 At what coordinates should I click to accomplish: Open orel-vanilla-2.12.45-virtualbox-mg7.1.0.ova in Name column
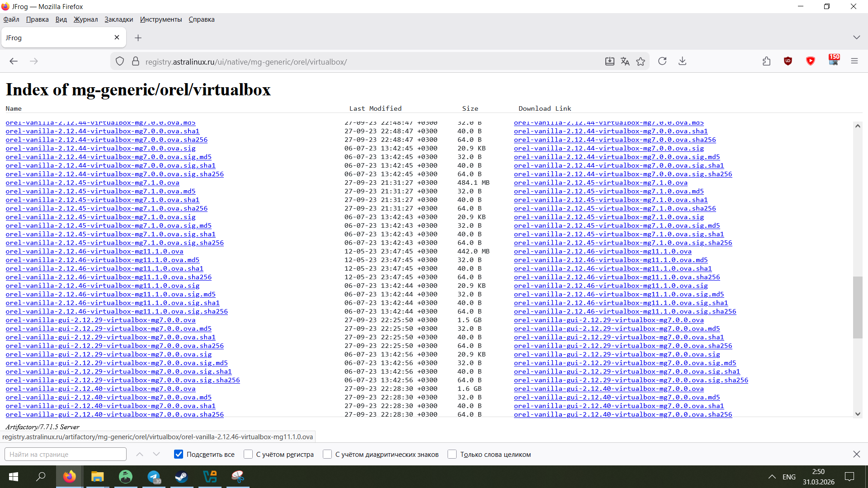[x=93, y=183]
